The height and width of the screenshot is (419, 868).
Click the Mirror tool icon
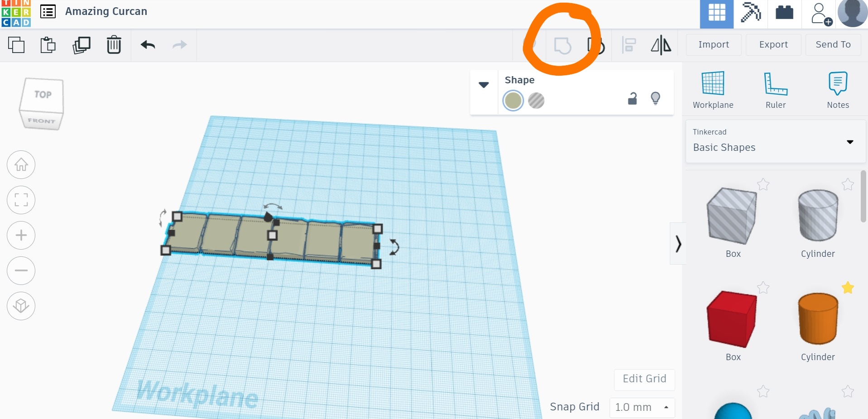[x=661, y=45]
